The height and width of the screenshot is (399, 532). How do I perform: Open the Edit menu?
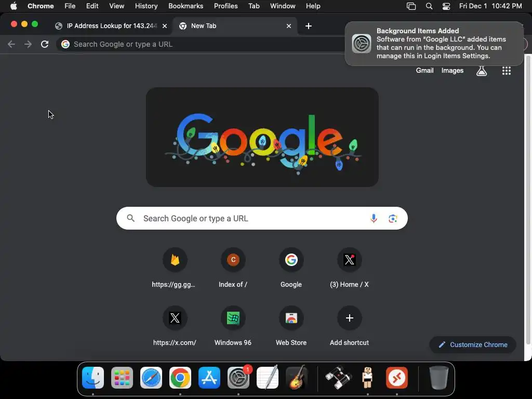click(92, 6)
